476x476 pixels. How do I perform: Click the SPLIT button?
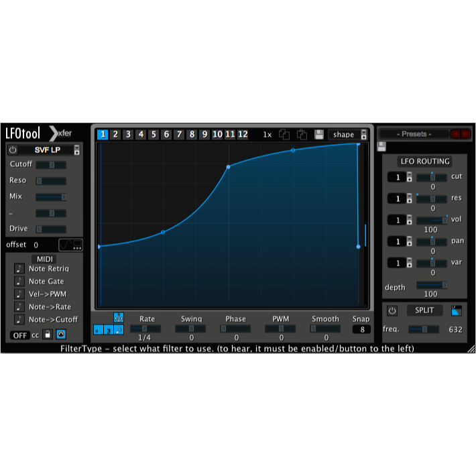(x=424, y=311)
